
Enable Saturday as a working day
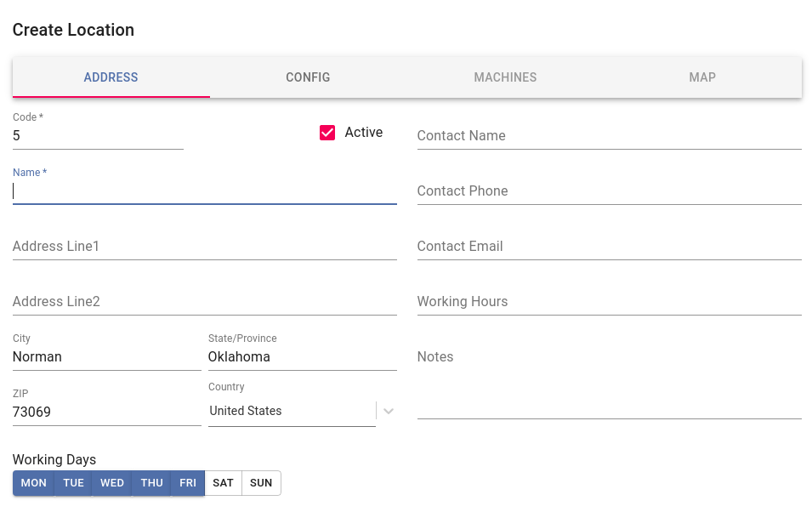click(x=223, y=482)
